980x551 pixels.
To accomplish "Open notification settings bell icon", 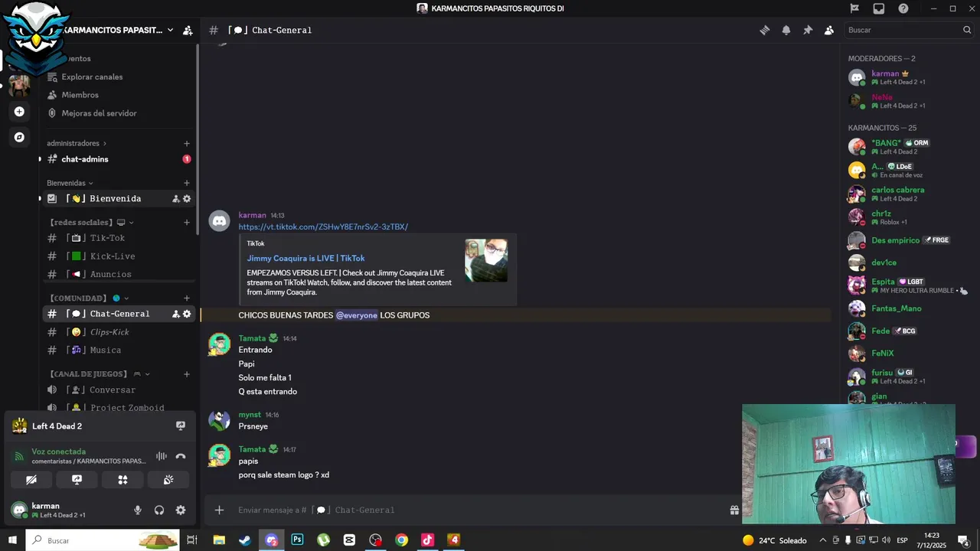I will [x=786, y=30].
